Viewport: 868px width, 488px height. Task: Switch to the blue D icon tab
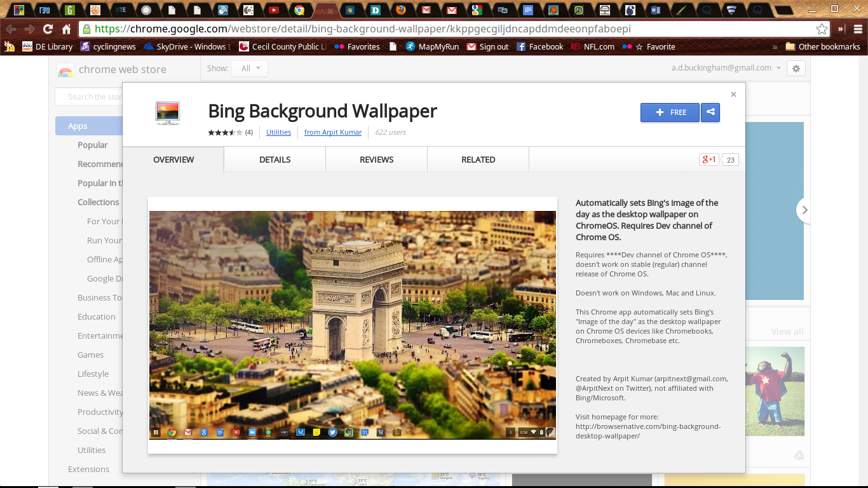375,10
